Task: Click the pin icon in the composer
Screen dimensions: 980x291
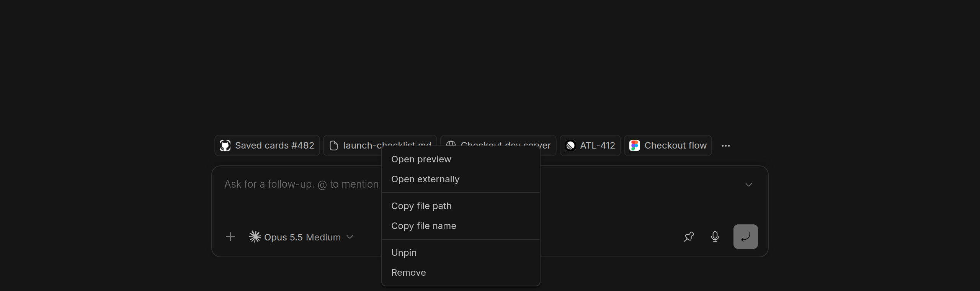Action: click(x=689, y=237)
